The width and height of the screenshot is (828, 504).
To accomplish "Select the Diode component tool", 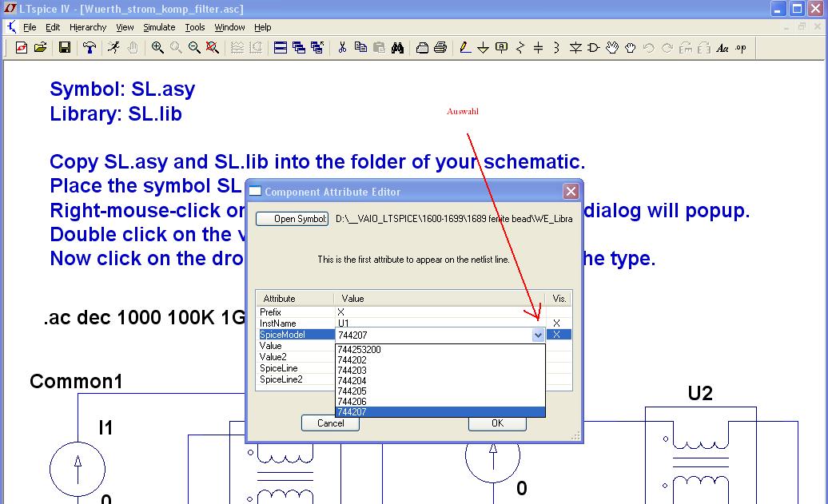I will point(575,48).
